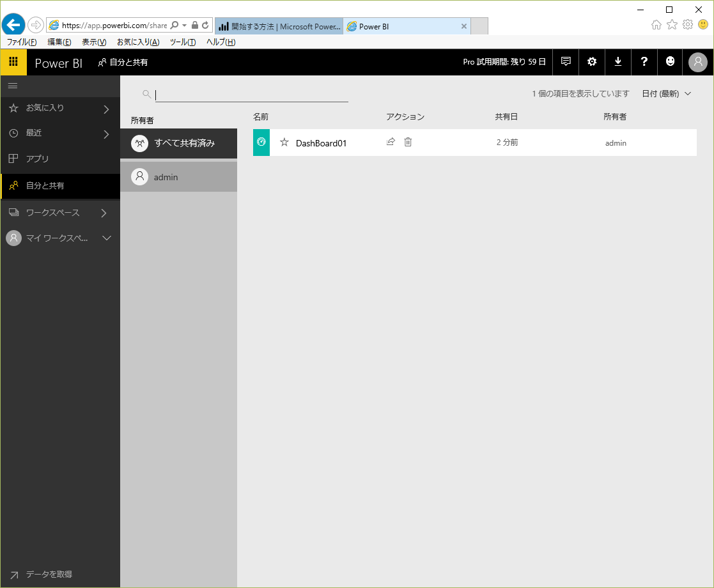Select the すべて共有済み owner filter
This screenshot has height=588, width=714.
[x=178, y=143]
